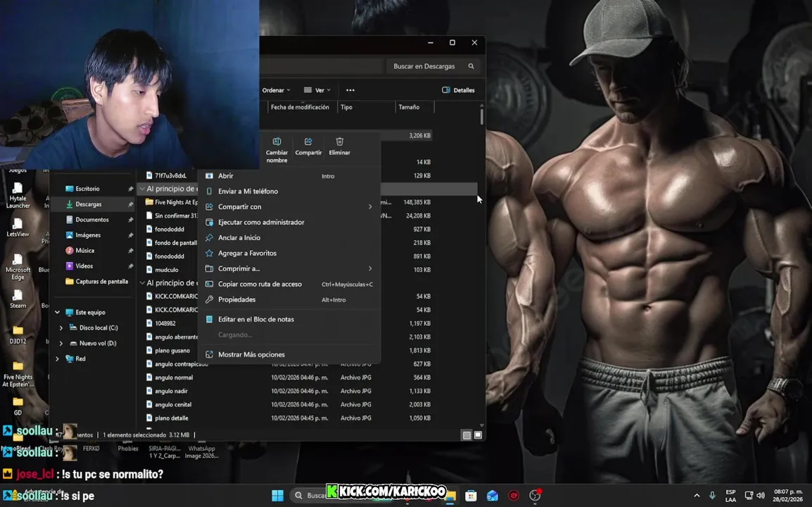Click the pin icon next to Documentos
Image resolution: width=812 pixels, height=507 pixels.
130,220
